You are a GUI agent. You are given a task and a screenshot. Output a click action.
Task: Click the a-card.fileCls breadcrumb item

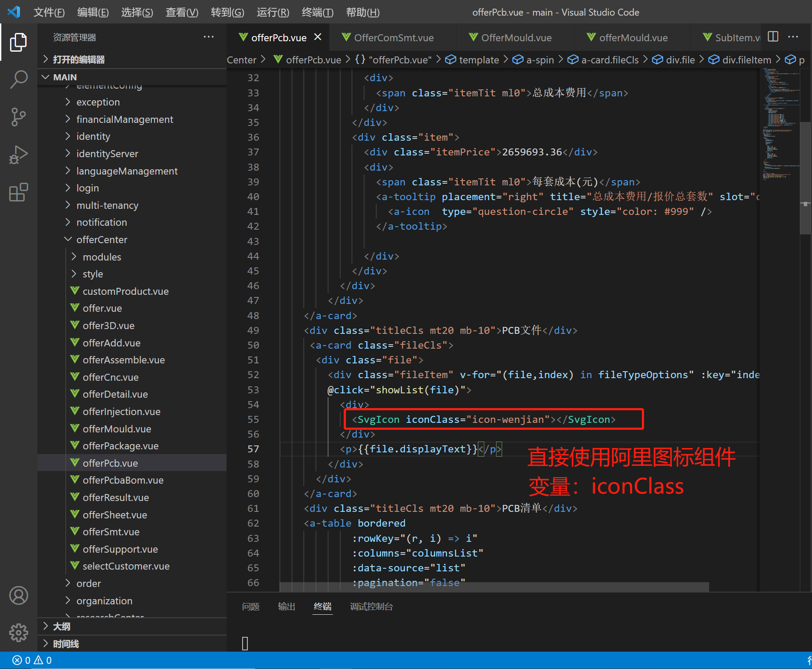603,60
